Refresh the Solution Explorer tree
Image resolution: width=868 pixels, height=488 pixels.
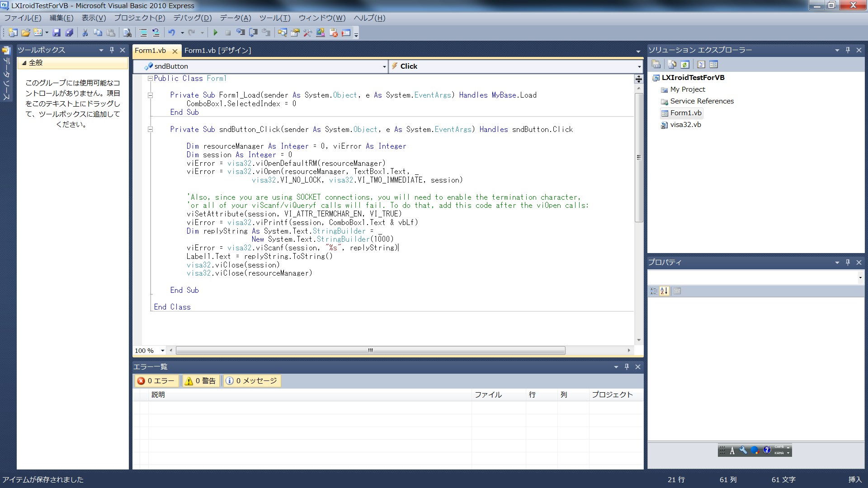pyautogui.click(x=685, y=65)
